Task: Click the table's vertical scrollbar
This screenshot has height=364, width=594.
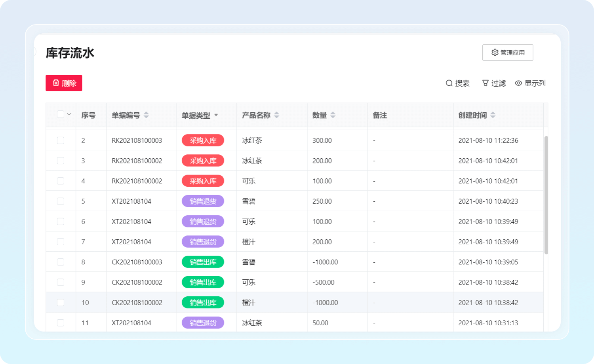Action: tap(546, 195)
